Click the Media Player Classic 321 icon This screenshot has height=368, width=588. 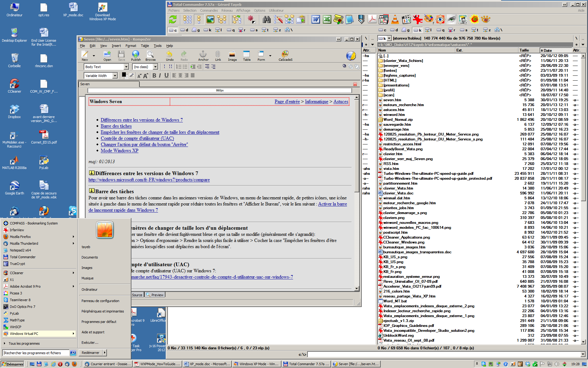[406, 20]
